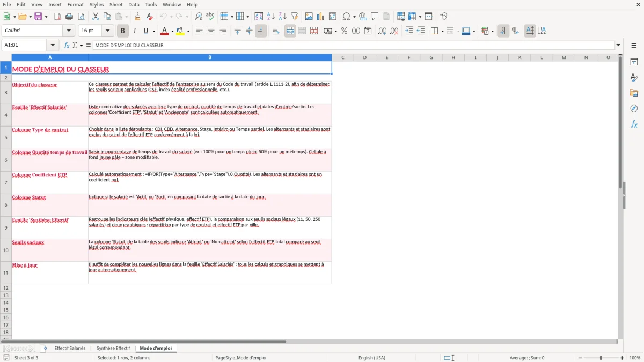Click the yellow background color swatch
The width and height of the screenshot is (644, 362).
[x=180, y=31]
